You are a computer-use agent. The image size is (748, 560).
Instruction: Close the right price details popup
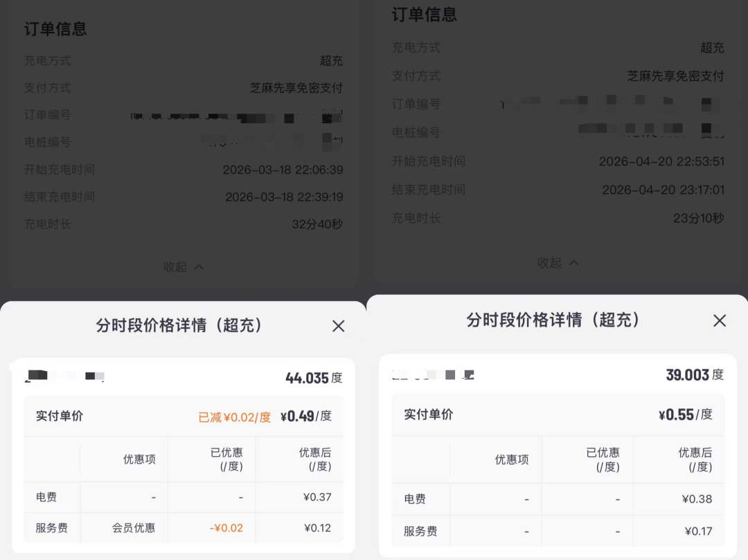click(x=720, y=320)
